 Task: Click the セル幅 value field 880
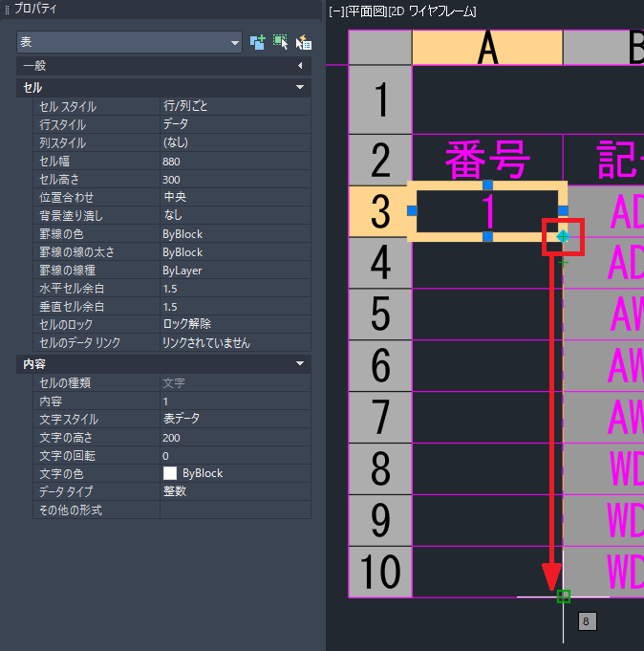tap(234, 161)
